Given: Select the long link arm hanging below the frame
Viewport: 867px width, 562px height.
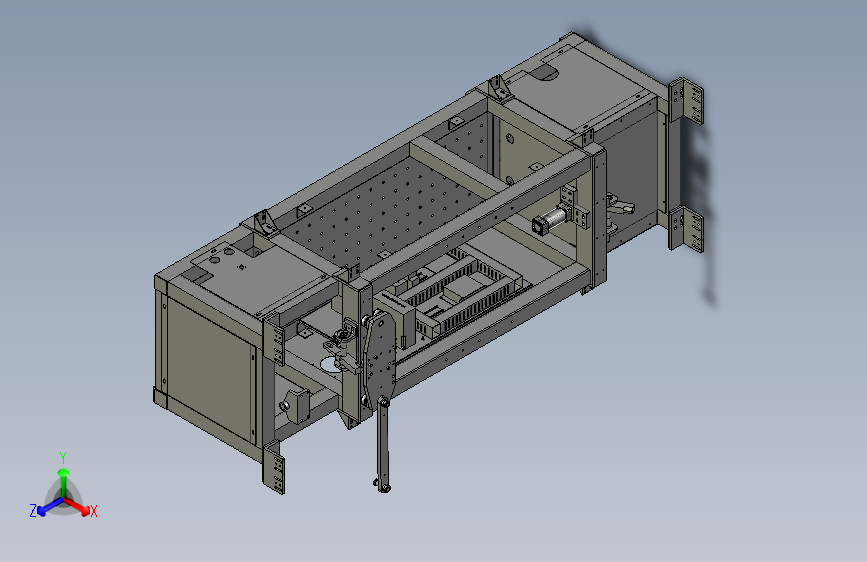Looking at the screenshot, I should point(383,444).
